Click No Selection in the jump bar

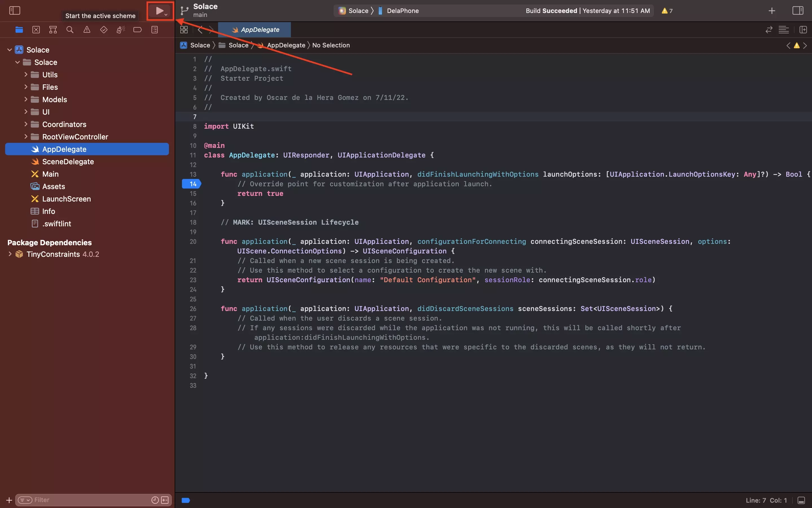click(x=331, y=45)
